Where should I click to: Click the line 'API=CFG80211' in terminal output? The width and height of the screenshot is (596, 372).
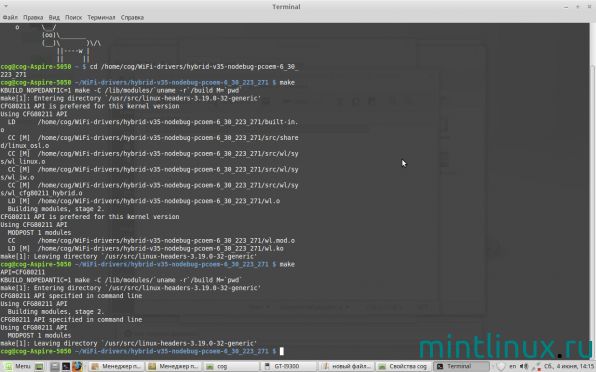(22, 272)
